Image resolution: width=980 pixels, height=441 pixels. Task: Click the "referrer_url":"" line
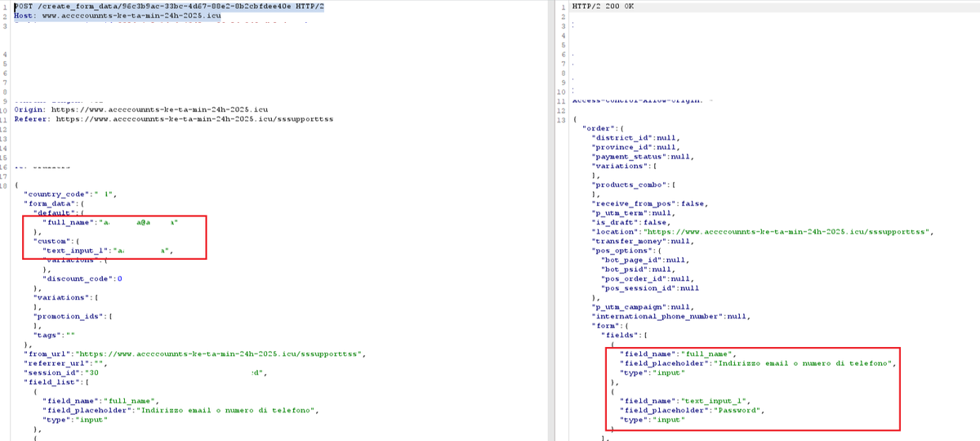(x=66, y=363)
